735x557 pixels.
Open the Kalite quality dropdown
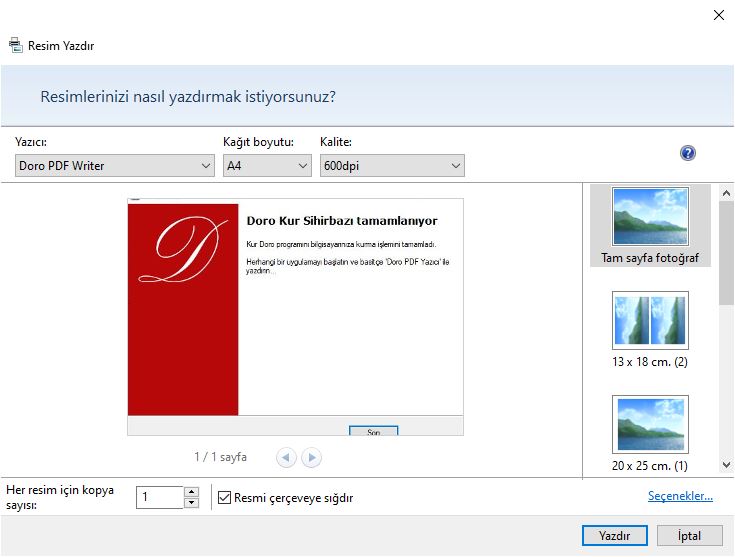(392, 166)
